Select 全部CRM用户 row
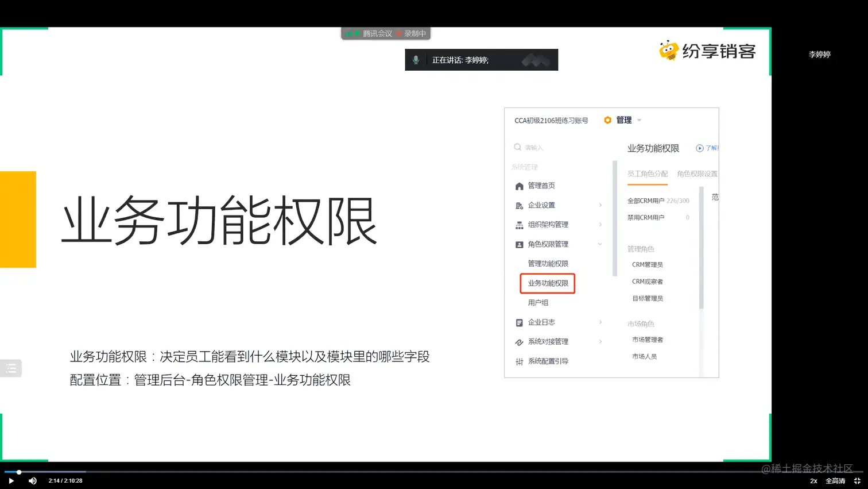This screenshot has height=489, width=868. (x=658, y=201)
